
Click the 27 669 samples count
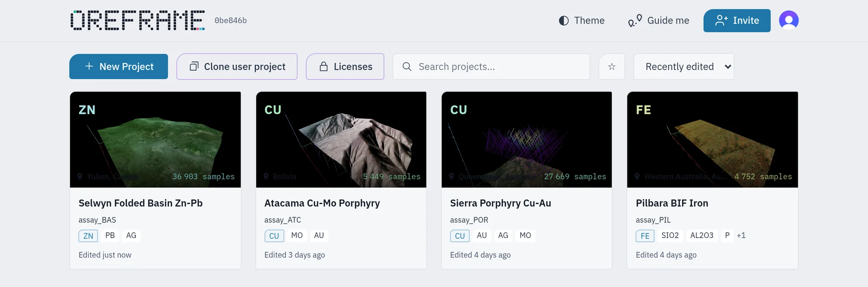pyautogui.click(x=575, y=177)
